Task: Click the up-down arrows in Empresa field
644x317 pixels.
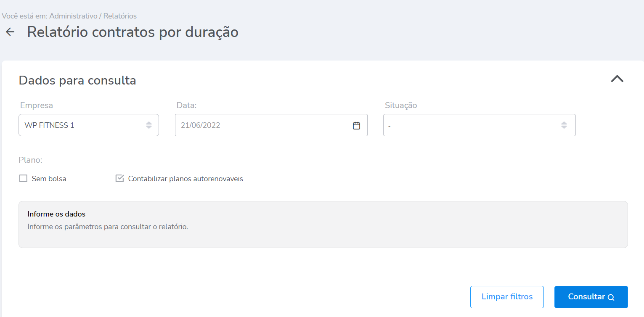Action: coord(149,125)
